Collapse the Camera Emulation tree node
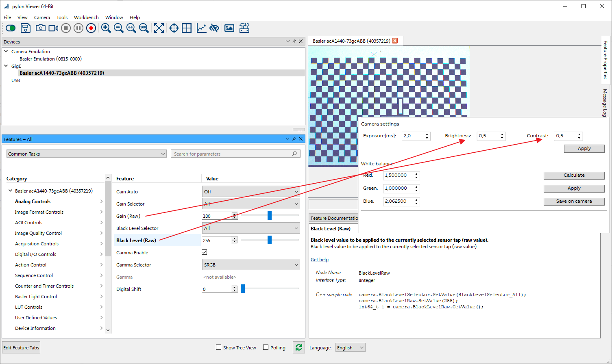This screenshot has width=612, height=364. tap(6, 51)
